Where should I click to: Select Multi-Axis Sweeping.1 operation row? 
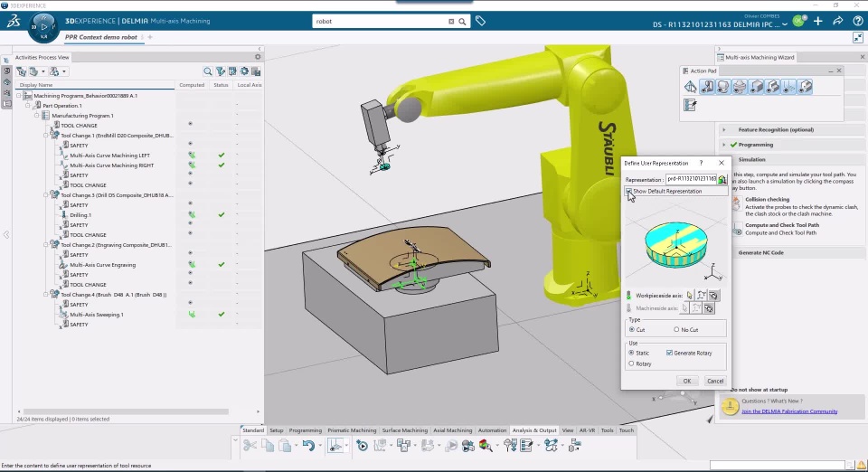tap(97, 315)
